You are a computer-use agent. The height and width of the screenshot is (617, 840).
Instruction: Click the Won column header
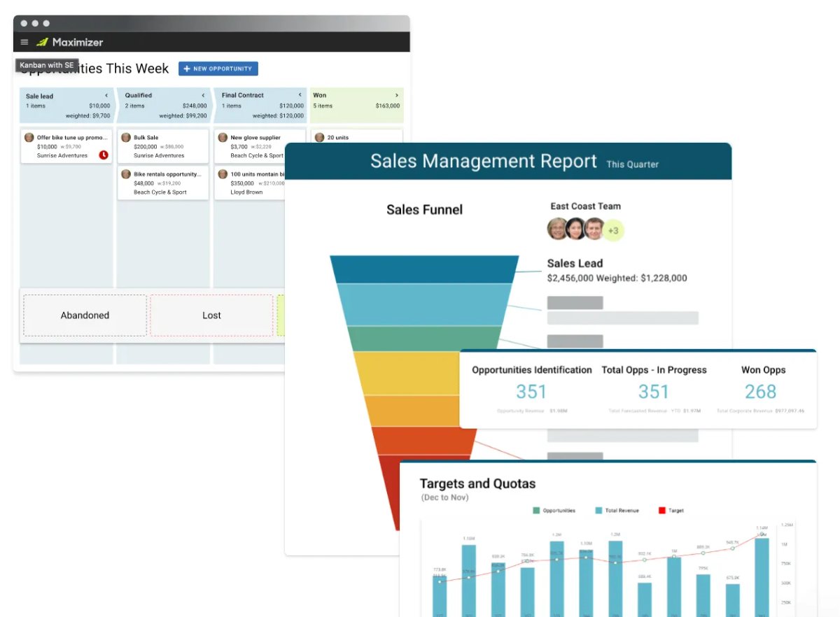(357, 105)
